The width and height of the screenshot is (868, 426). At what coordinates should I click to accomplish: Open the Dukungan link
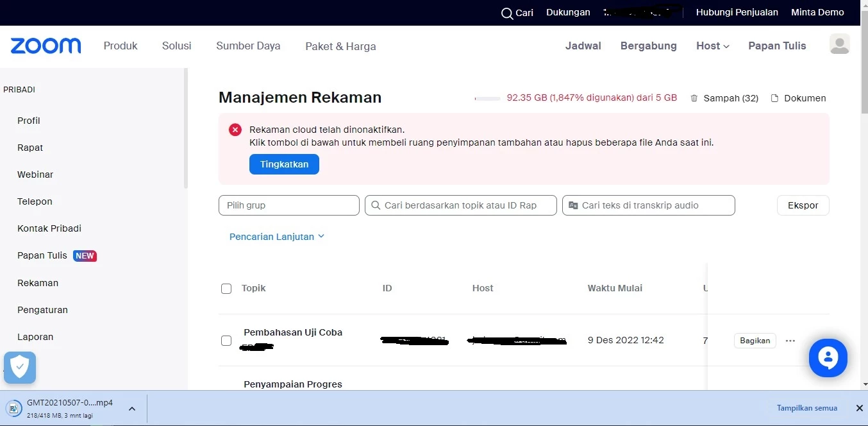click(x=568, y=12)
